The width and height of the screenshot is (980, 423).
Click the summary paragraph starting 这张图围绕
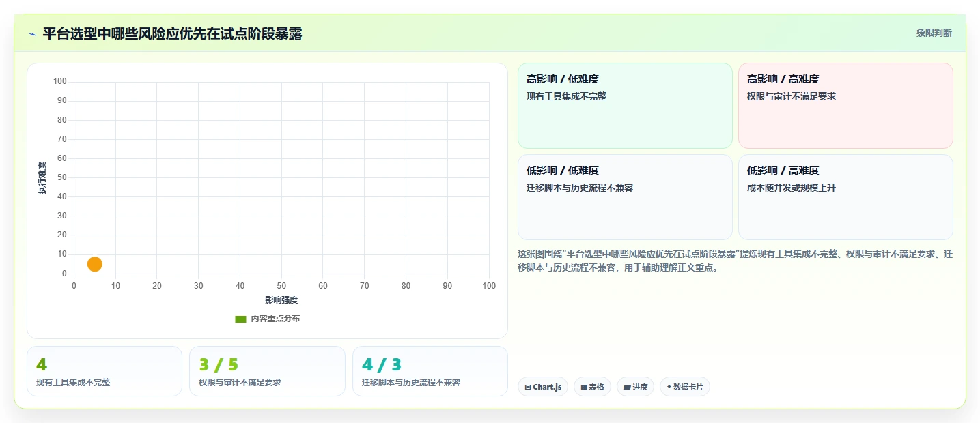736,261
